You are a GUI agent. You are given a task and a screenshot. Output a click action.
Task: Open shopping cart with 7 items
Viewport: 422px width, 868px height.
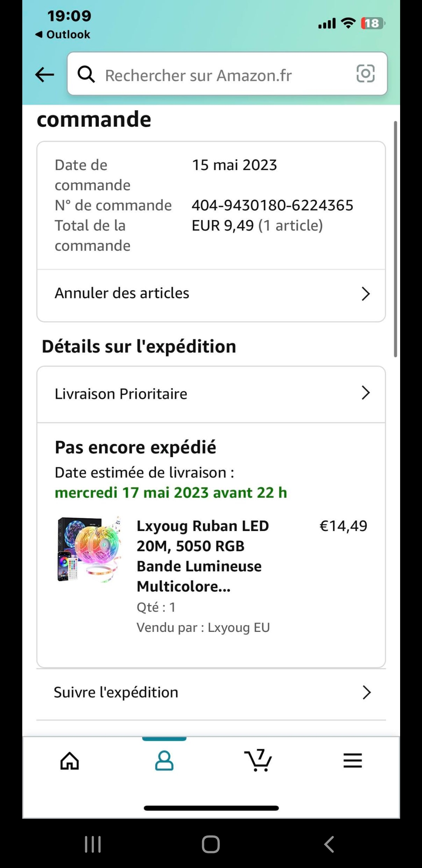click(x=258, y=760)
